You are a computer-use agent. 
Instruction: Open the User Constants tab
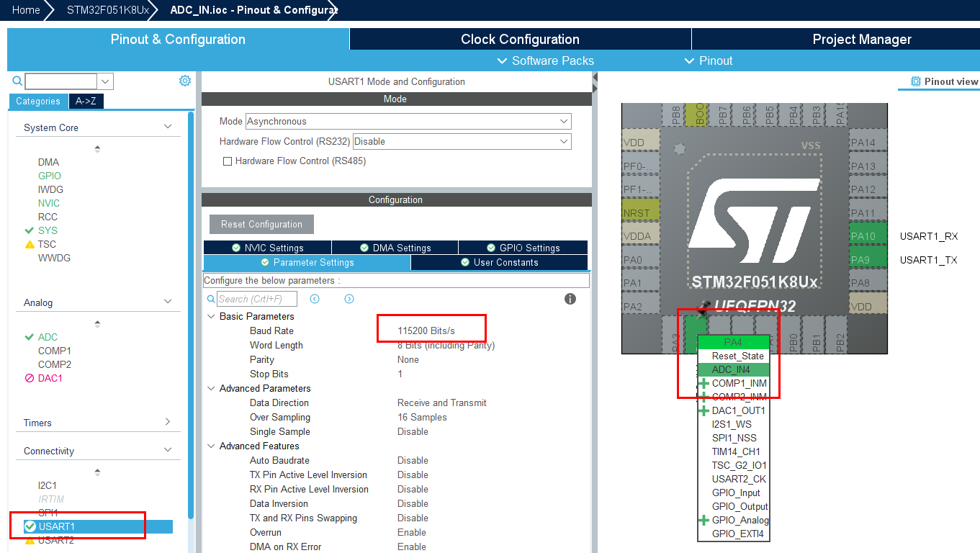[x=499, y=262]
